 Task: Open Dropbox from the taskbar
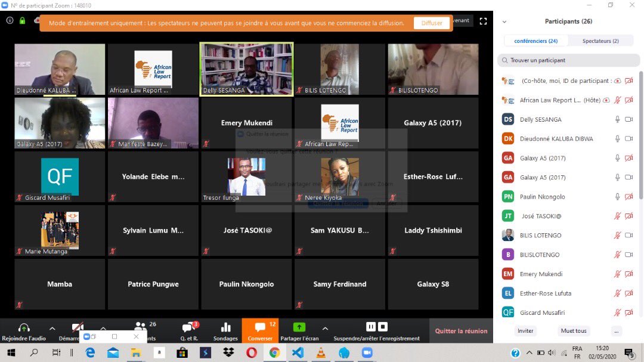click(228, 352)
